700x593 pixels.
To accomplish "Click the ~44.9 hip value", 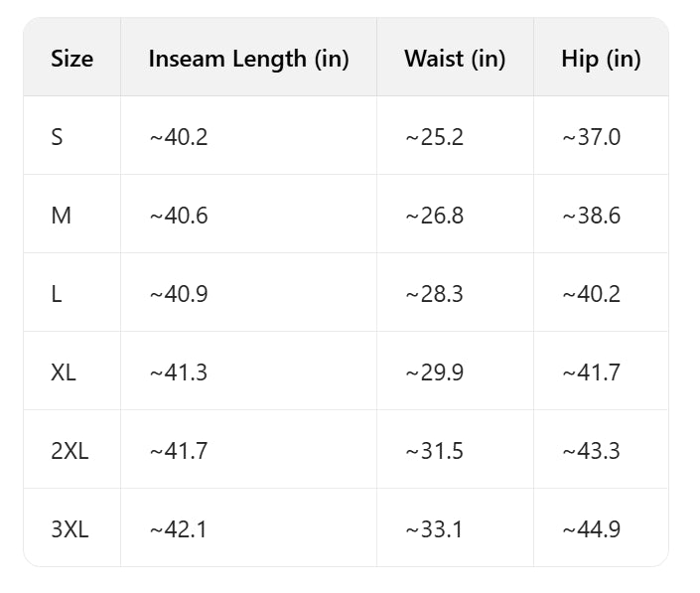I will [591, 529].
